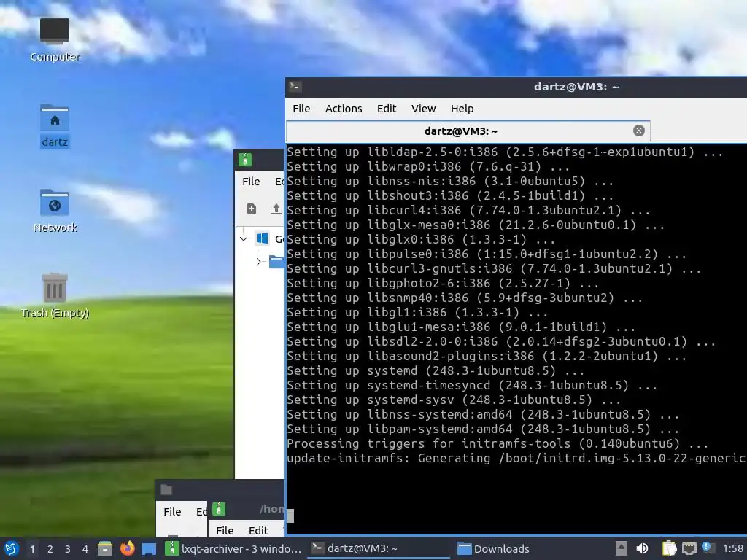Viewport: 747px width, 560px height.
Task: Open the terminal Help menu
Action: (462, 109)
